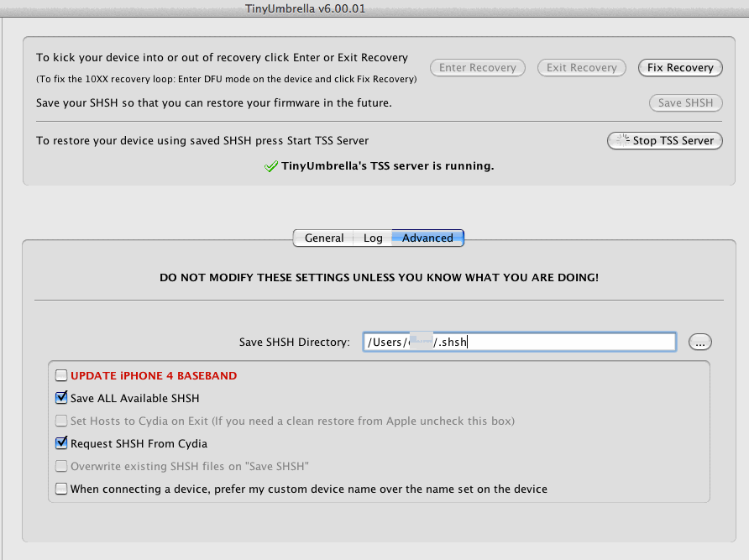Click the 'To kick your device' instruction text
Viewport: 749px width, 560px height.
(x=222, y=57)
